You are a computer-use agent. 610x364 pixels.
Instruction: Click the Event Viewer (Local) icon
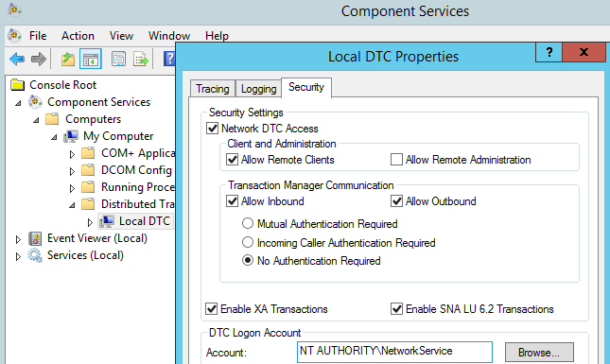35,238
